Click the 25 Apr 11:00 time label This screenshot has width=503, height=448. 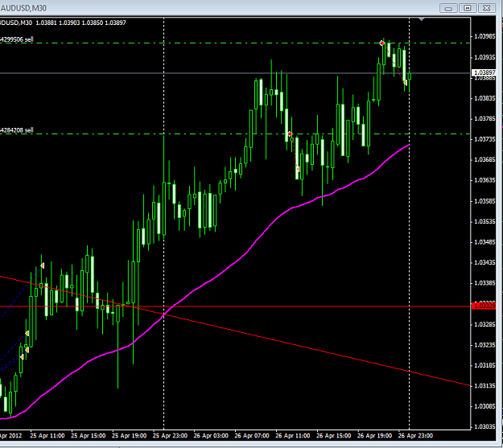[x=47, y=436]
